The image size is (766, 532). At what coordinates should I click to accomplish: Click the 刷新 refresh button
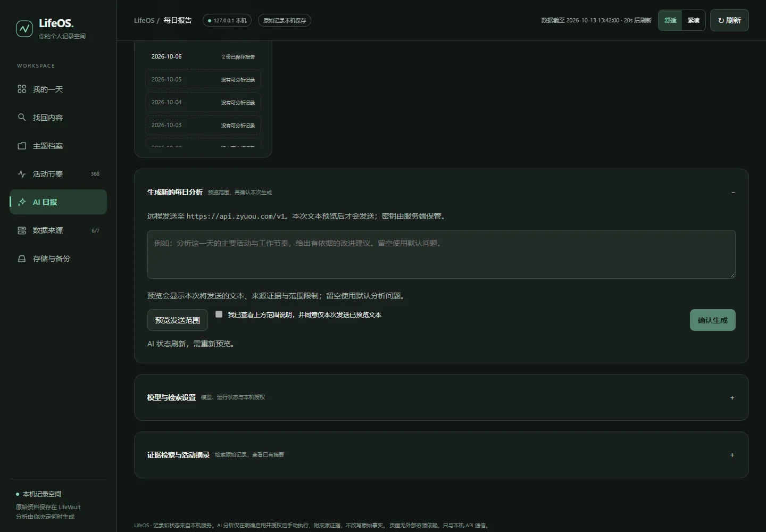tap(729, 20)
